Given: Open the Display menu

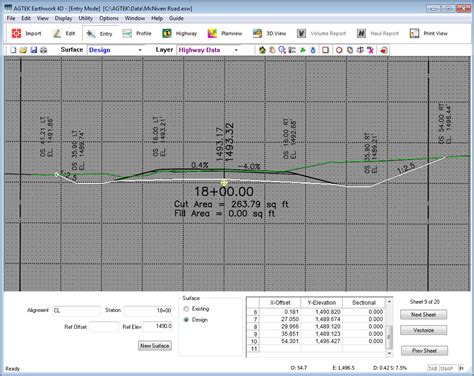Looking at the screenshot, I should pyautogui.click(x=63, y=18).
